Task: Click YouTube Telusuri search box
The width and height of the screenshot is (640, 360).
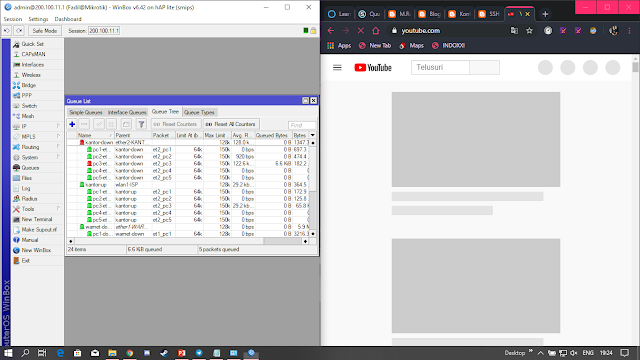Action: pos(440,67)
